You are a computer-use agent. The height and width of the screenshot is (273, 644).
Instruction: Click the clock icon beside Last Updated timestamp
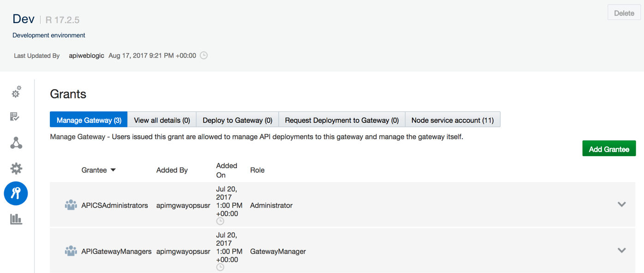[203, 55]
